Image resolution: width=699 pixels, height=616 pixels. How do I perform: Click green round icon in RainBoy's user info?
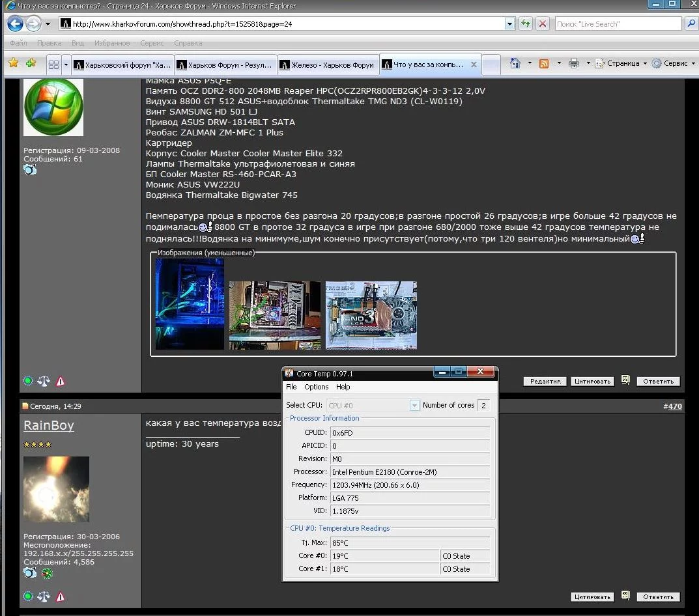(x=48, y=573)
